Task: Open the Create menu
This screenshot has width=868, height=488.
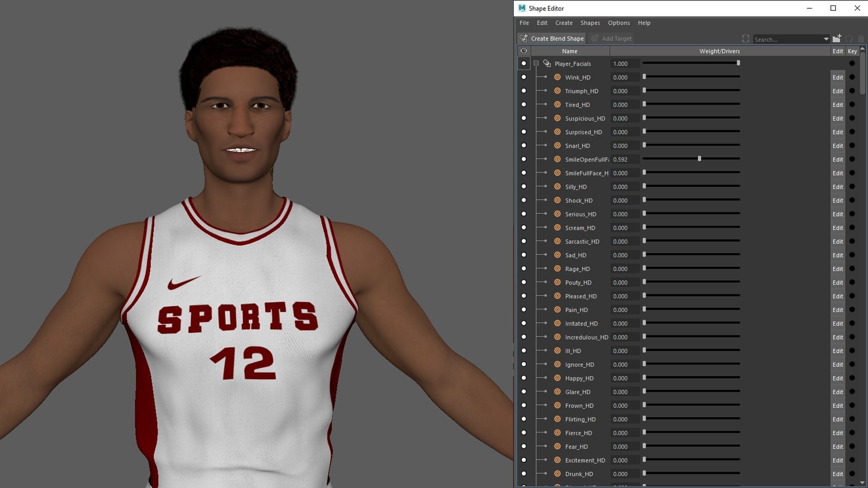Action: [x=564, y=23]
